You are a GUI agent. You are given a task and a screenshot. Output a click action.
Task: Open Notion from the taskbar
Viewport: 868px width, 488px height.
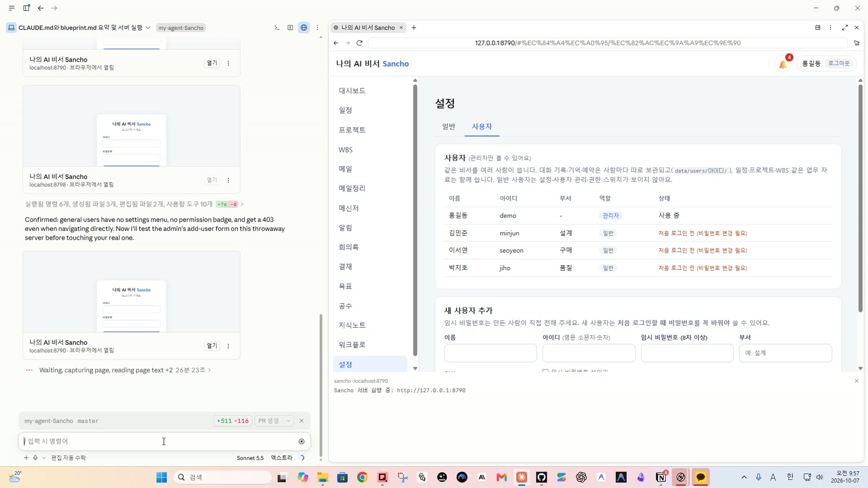coord(661,477)
